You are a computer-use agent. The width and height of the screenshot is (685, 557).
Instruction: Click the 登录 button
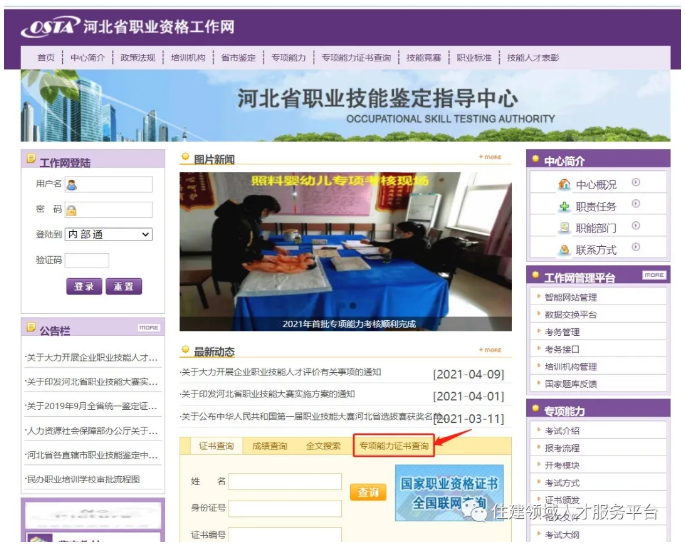coord(84,286)
